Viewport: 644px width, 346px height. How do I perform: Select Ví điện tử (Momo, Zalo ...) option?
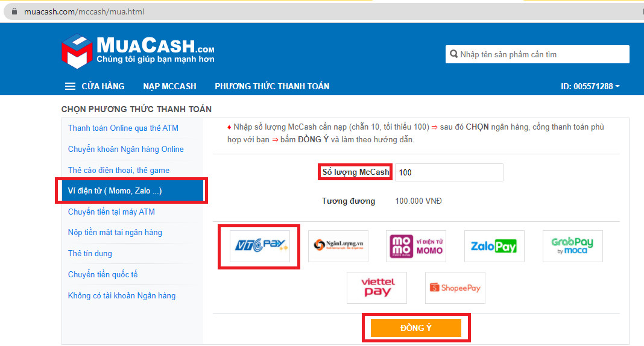pos(132,191)
